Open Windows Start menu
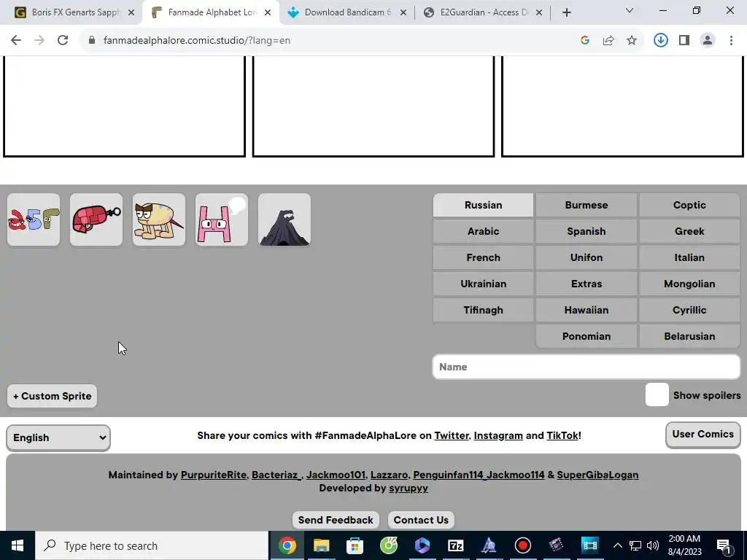 point(18,545)
